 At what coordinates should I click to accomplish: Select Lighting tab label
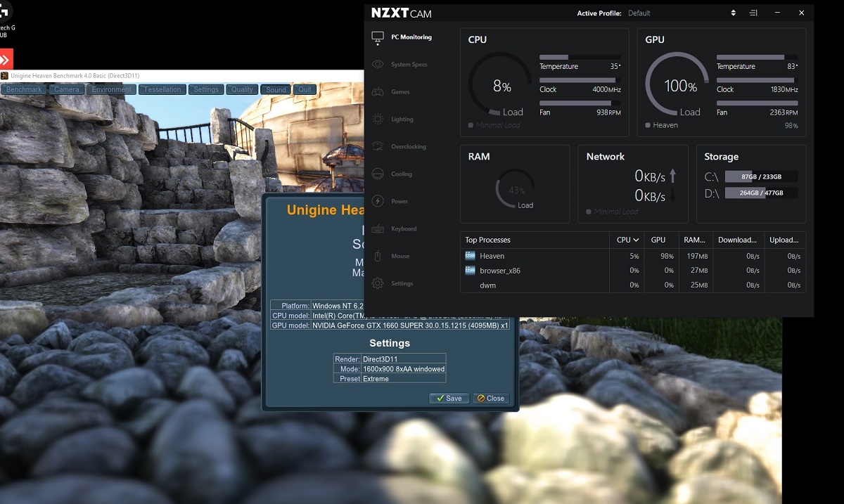[x=402, y=119]
